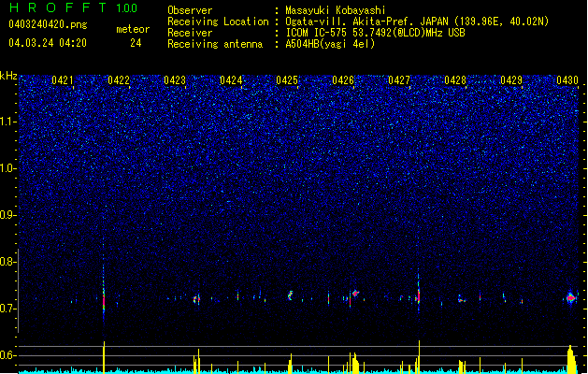588x374 pixels.
Task: Click observer name Masayuki Kobayashi
Action: pos(336,10)
